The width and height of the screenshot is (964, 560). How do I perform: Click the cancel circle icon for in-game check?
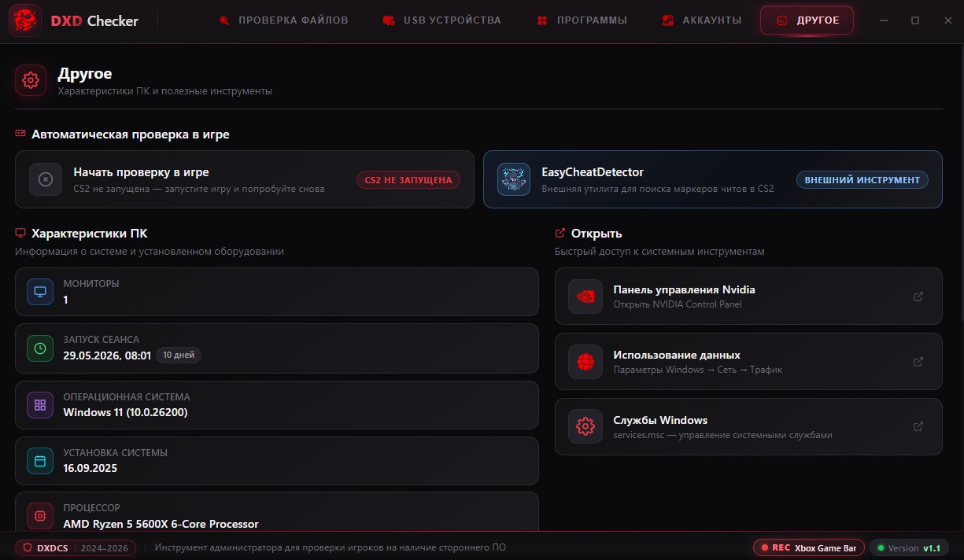coord(46,179)
